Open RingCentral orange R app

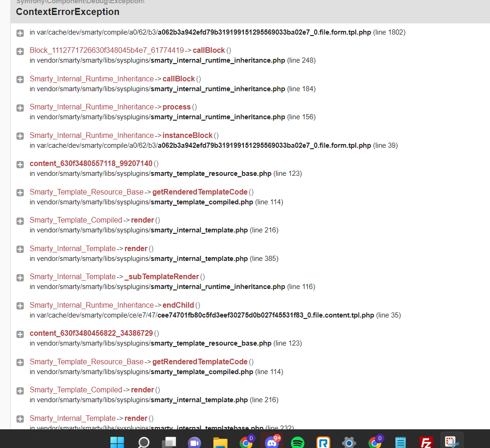click(323, 442)
